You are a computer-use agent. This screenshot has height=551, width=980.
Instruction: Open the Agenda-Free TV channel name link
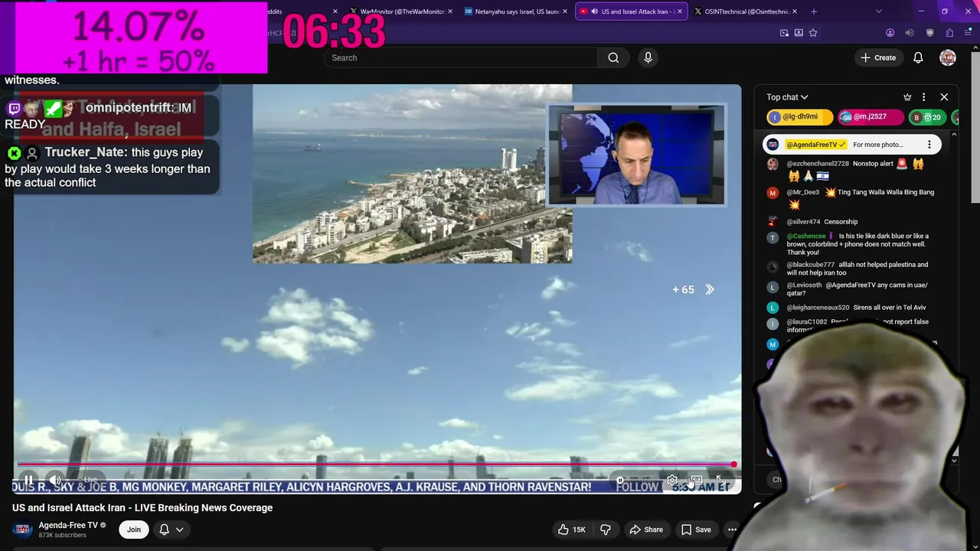(x=68, y=525)
